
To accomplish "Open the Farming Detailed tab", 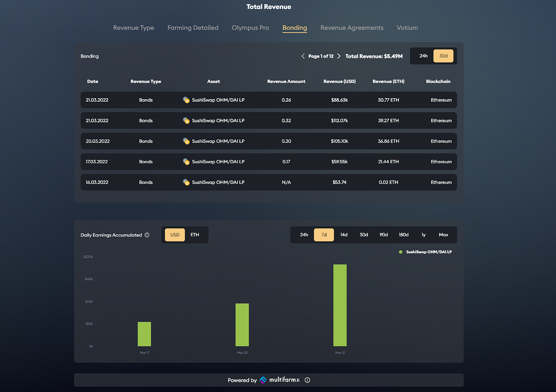I will pyautogui.click(x=193, y=28).
